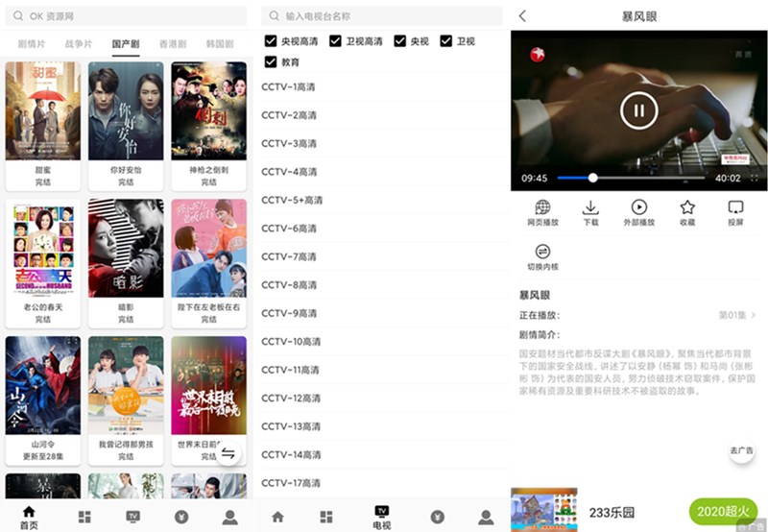Open the home tab in left screen
768x532 pixels.
coord(29,518)
